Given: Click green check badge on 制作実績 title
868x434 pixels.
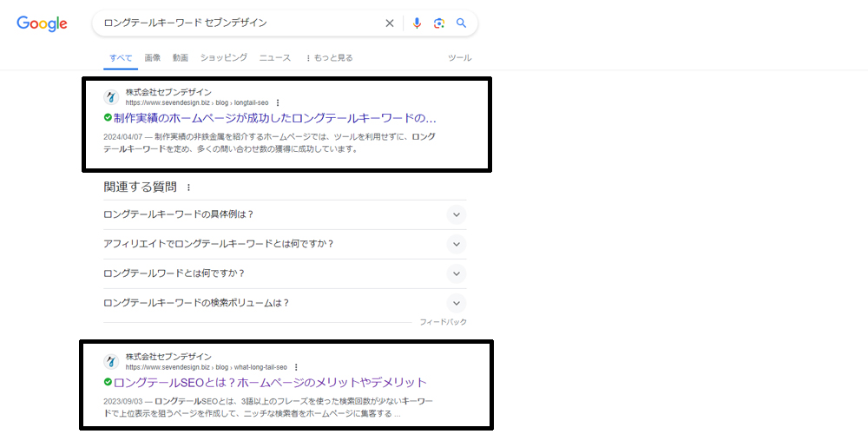Looking at the screenshot, I should click(x=108, y=118).
